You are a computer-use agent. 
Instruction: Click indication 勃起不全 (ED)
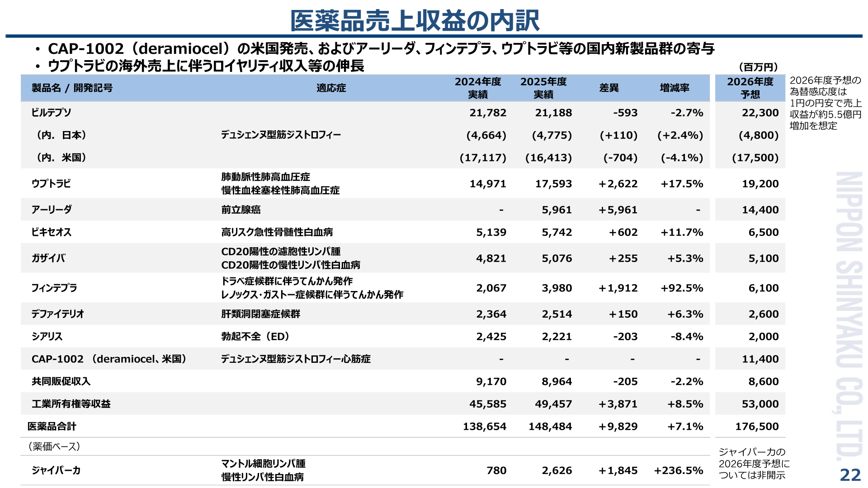coord(255,337)
